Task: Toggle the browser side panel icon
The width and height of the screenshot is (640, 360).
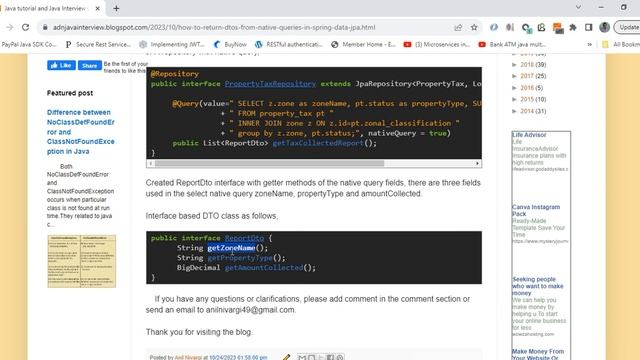Action: (589, 27)
